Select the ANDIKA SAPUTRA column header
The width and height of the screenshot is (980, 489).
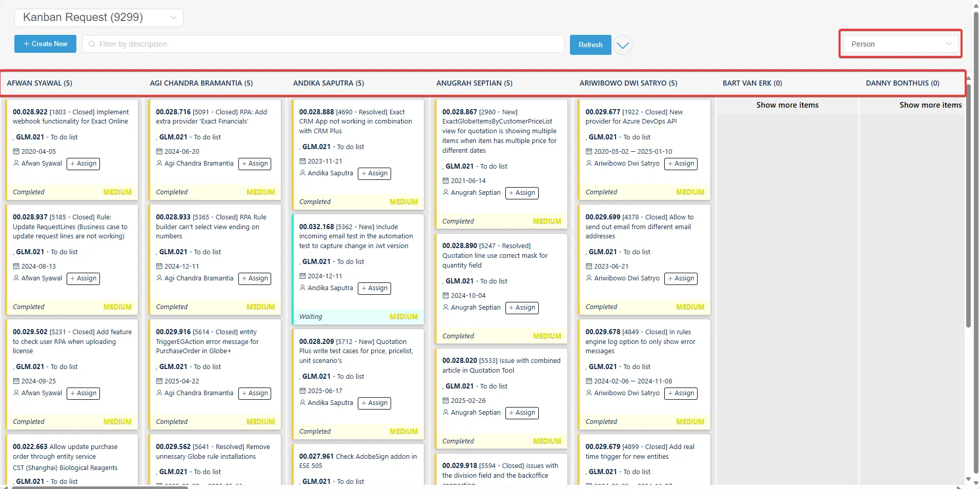(328, 83)
